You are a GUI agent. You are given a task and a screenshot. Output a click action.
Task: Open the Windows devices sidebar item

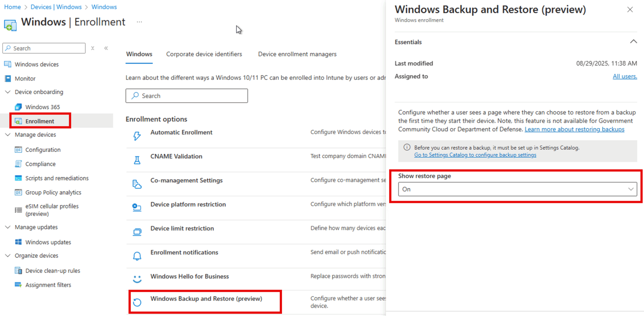click(x=36, y=64)
